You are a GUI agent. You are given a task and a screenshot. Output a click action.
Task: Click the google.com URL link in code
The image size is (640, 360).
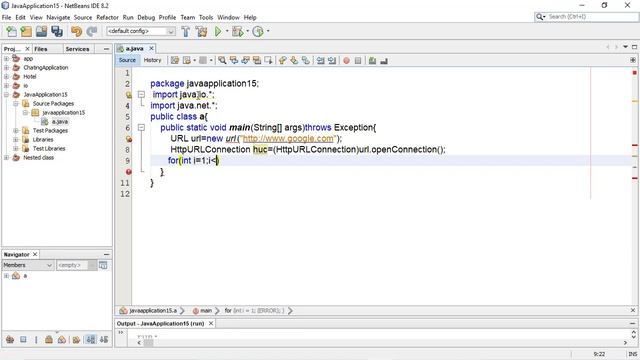(288, 138)
